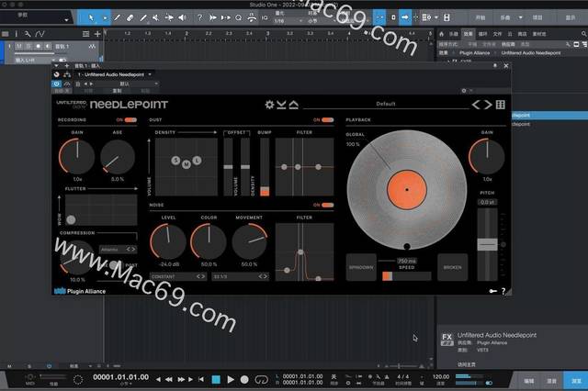Select the Paint line tool
588x391 pixels.
coord(143,17)
